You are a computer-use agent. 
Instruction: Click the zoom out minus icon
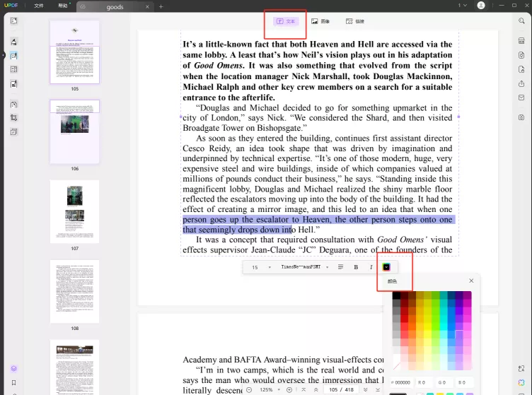point(249,389)
